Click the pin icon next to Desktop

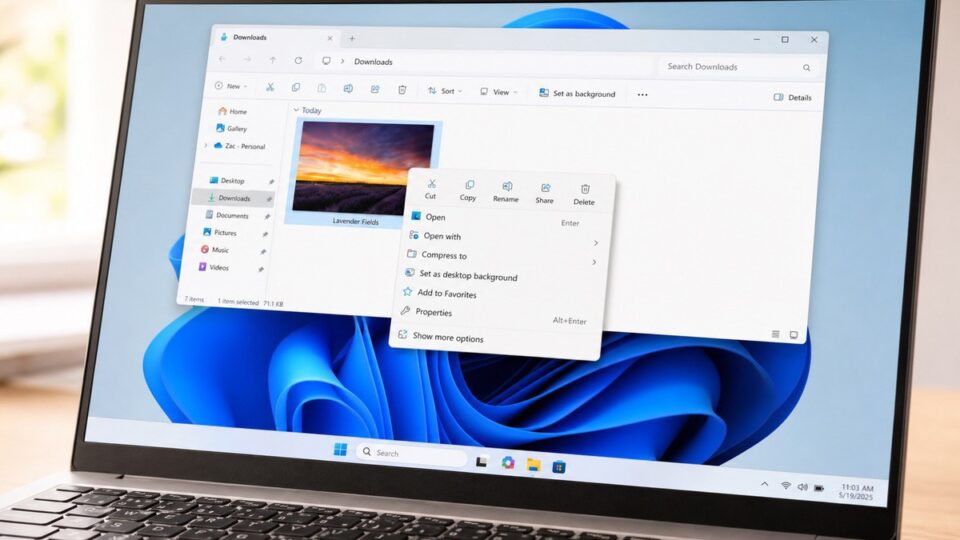click(271, 182)
